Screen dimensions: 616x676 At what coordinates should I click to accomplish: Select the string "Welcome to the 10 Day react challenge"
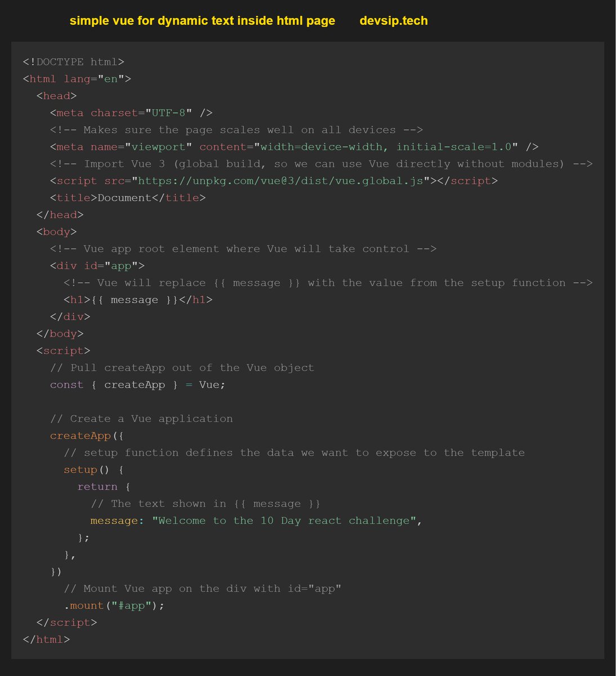coord(284,521)
